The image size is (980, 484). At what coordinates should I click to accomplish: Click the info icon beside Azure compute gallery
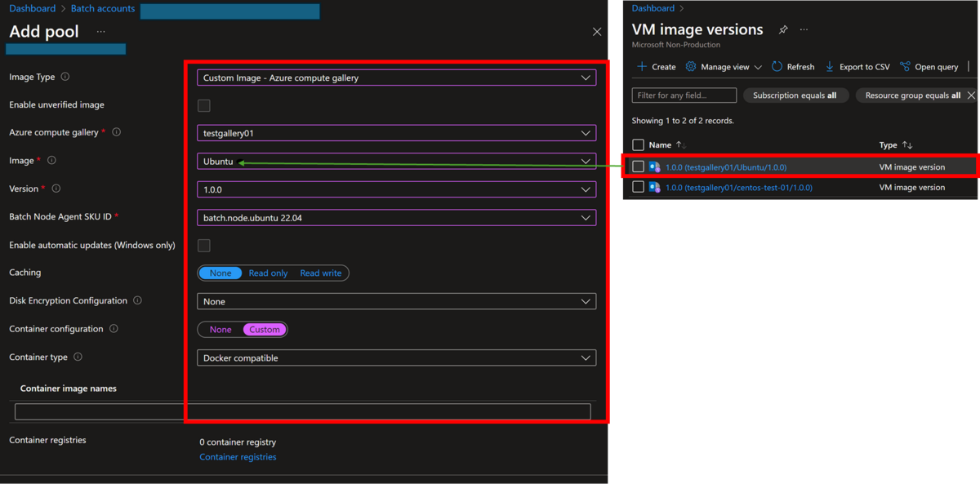[117, 132]
